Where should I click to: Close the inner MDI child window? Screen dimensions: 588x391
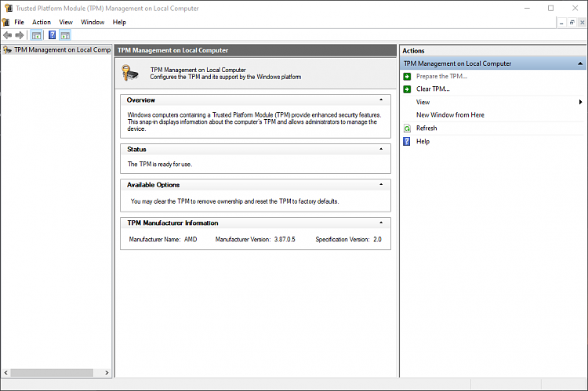click(x=582, y=23)
